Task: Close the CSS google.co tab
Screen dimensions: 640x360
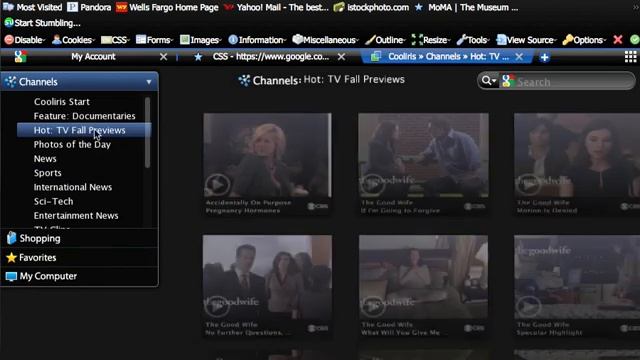Action: point(342,57)
